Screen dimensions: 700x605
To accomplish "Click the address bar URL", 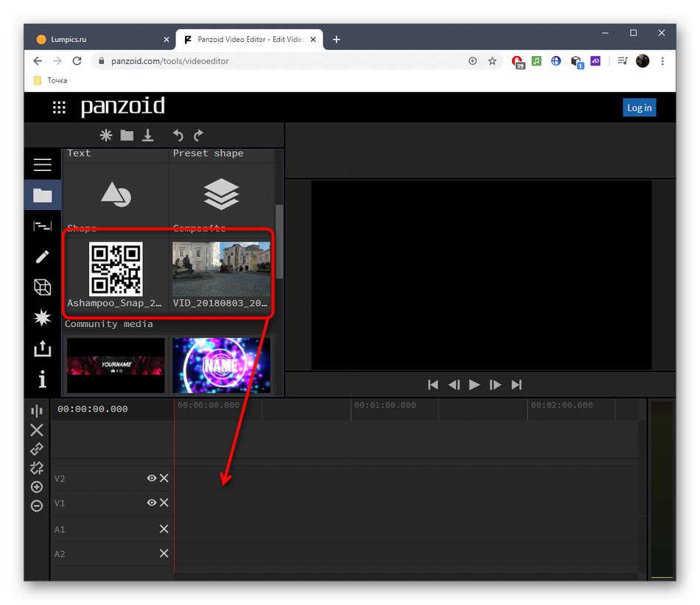I will 169,60.
